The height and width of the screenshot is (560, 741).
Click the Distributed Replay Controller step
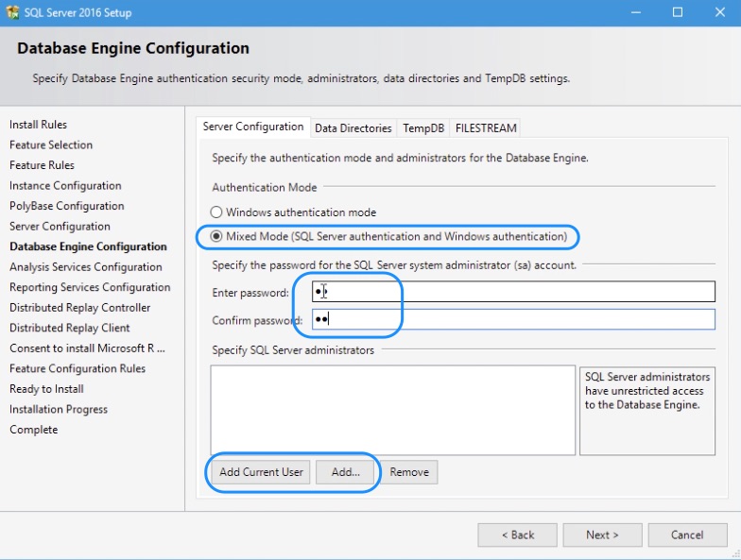pos(79,308)
